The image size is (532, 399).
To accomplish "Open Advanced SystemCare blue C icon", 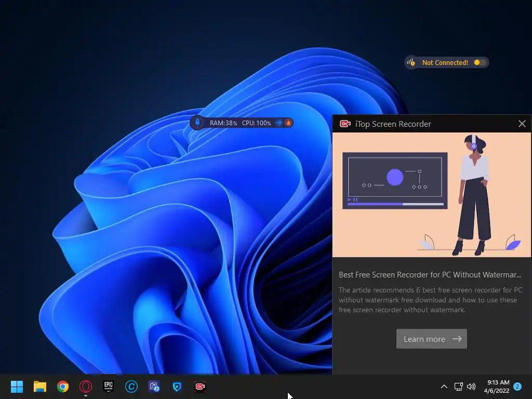I will click(131, 387).
